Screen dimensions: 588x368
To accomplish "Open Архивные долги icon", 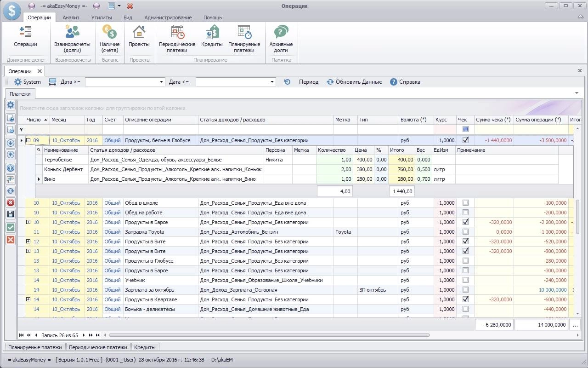I will click(x=281, y=39).
